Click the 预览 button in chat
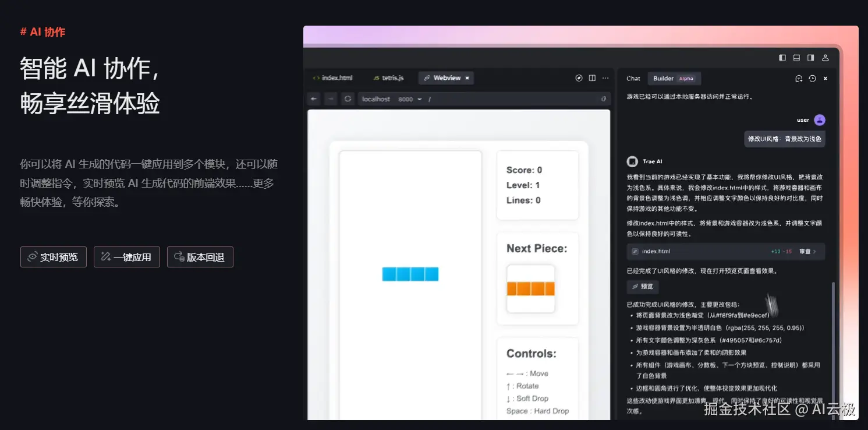This screenshot has width=868, height=430. tap(643, 287)
